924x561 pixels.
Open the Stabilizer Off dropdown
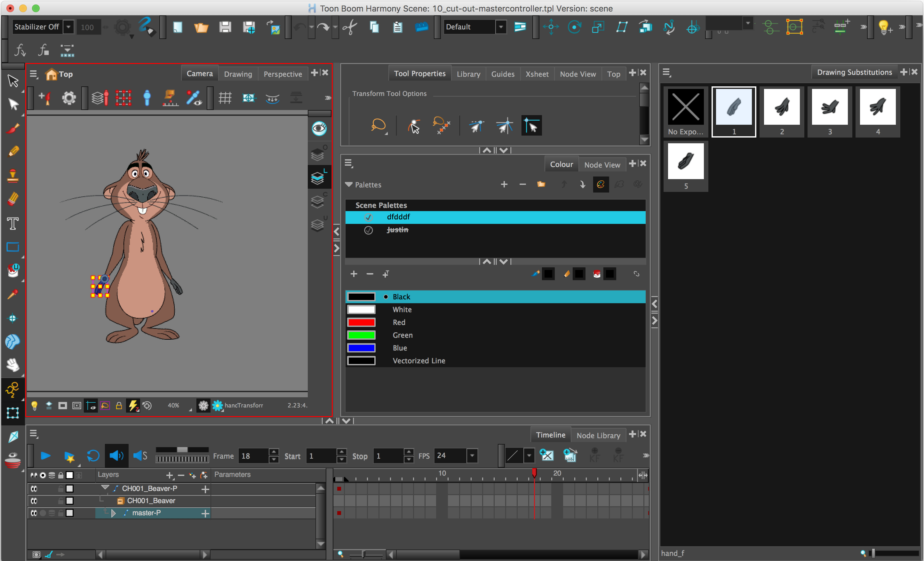(x=68, y=27)
